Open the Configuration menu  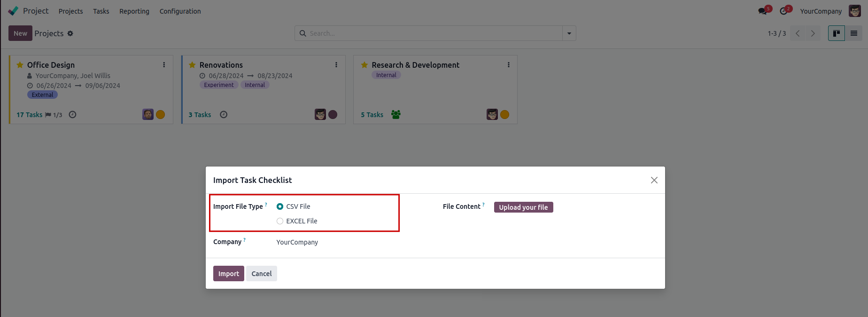[180, 11]
